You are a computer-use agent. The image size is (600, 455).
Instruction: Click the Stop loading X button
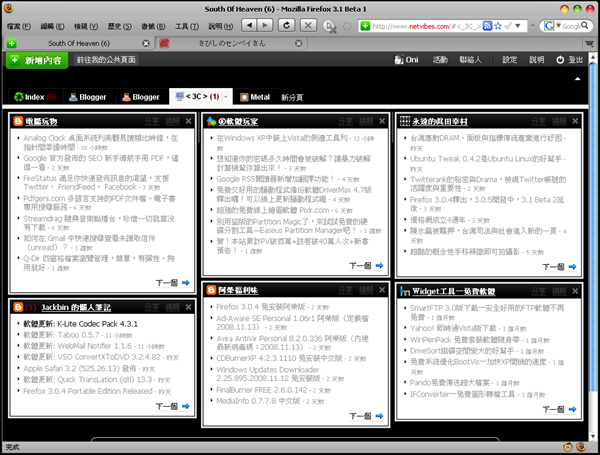(x=308, y=26)
